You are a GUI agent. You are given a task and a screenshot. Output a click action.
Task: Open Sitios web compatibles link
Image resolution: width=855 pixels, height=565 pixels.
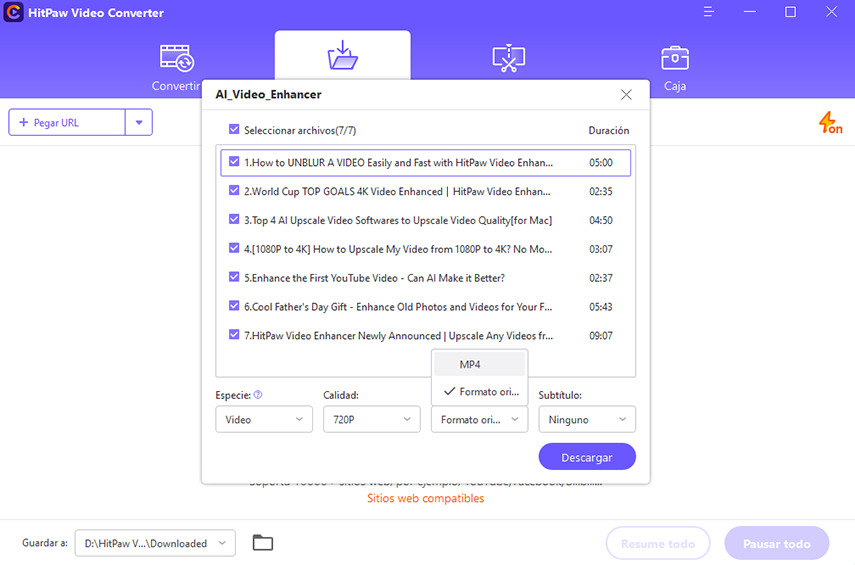[425, 498]
